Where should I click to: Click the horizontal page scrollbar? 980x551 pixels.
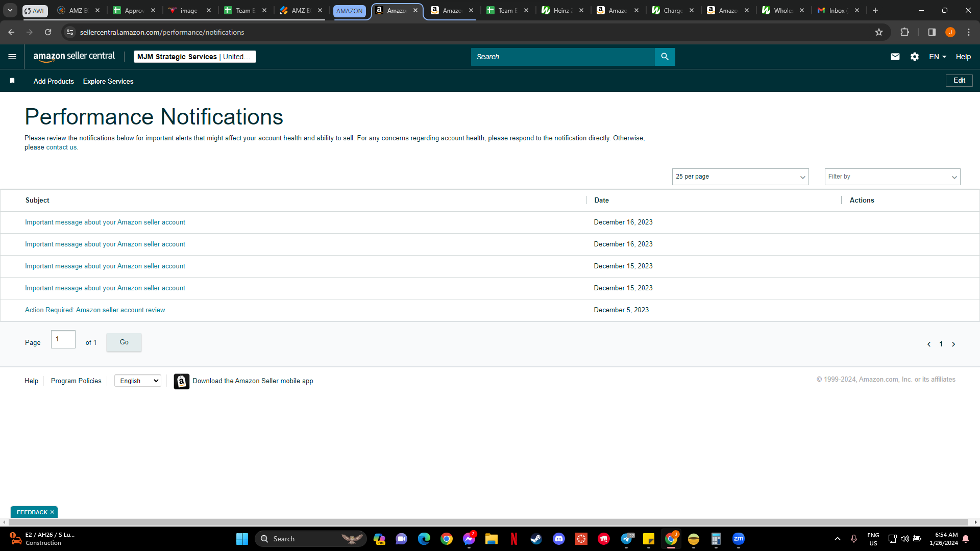pos(488,522)
